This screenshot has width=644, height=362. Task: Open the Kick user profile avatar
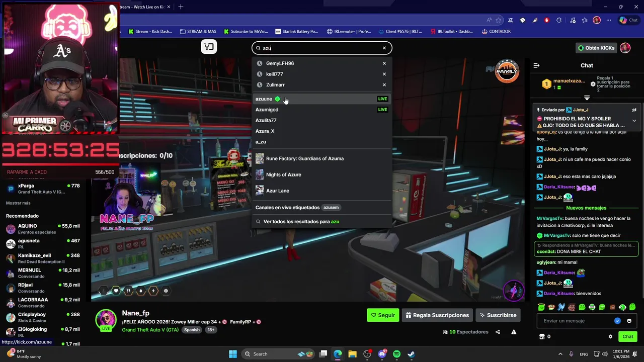click(625, 48)
